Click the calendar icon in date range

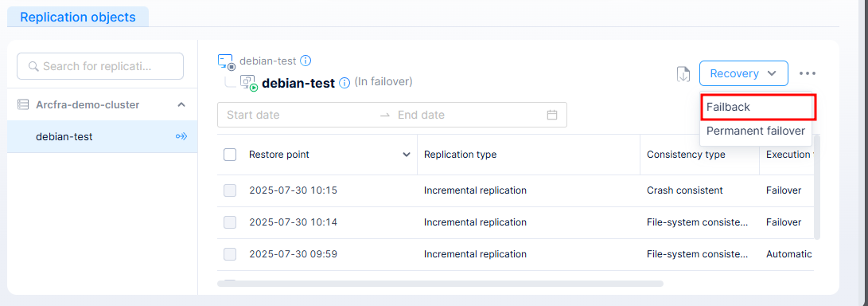[x=552, y=116]
